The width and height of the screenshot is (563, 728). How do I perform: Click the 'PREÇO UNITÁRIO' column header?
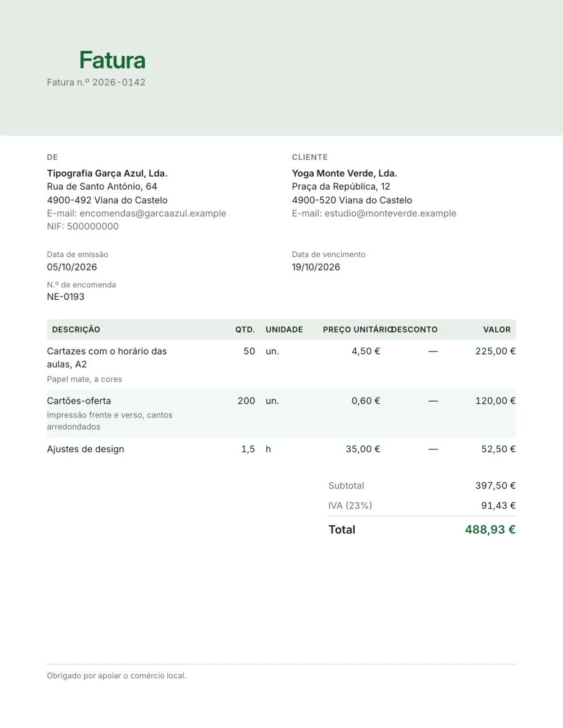pyautogui.click(x=358, y=330)
